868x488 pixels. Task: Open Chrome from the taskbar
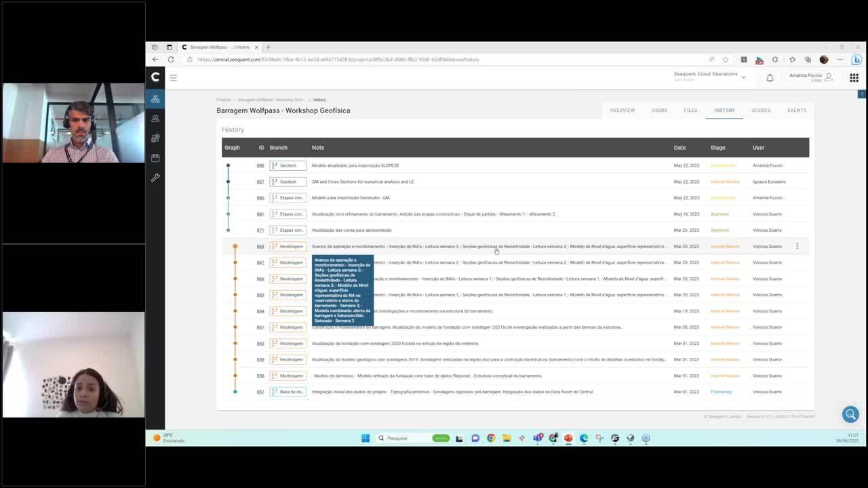tap(491, 438)
